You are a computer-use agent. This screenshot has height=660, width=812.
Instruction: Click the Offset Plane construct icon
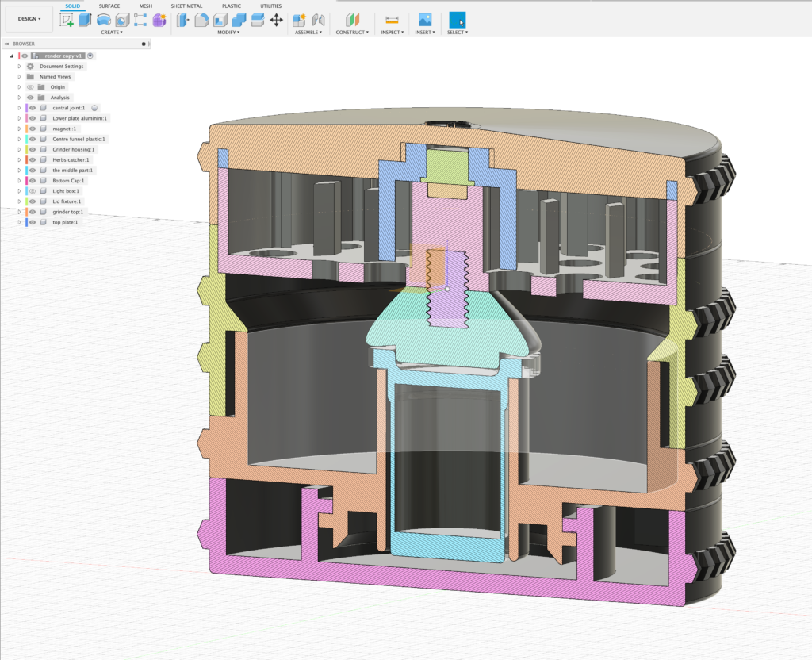click(x=352, y=20)
